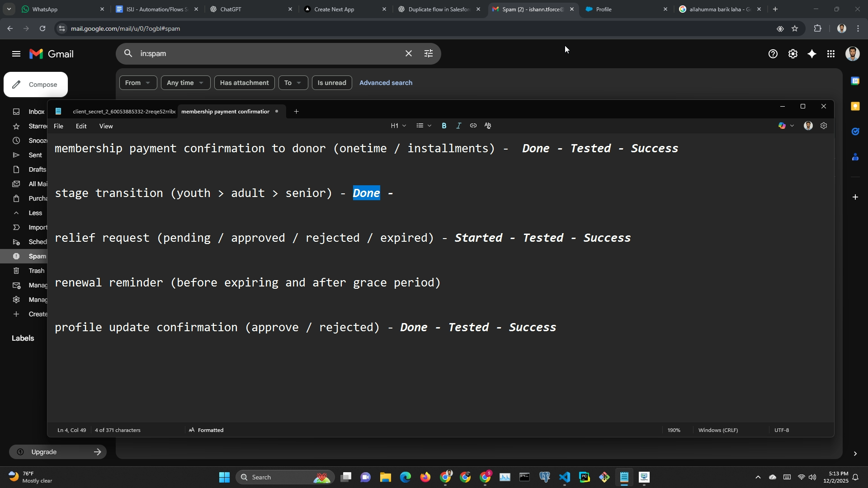868x488 pixels.
Task: Click the Advanced search link
Action: tap(386, 83)
